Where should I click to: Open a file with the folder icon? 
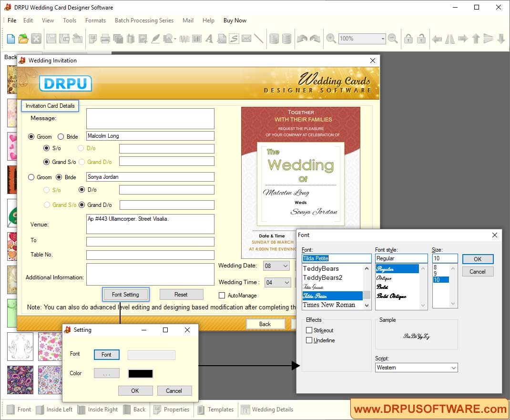[x=23, y=39]
